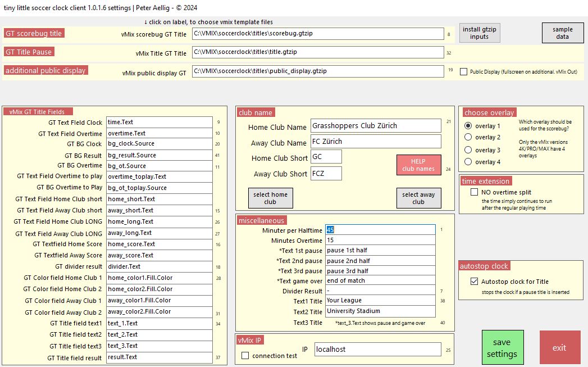Click select home club button
This screenshot has width=588, height=367.
[270, 198]
